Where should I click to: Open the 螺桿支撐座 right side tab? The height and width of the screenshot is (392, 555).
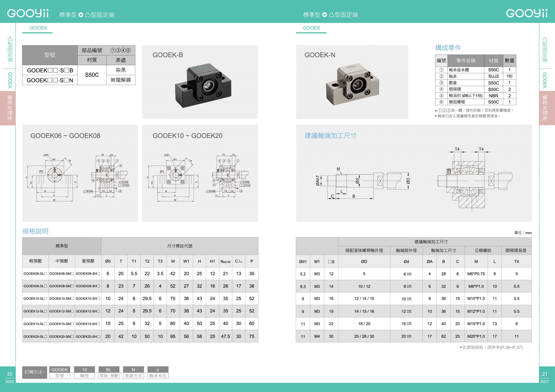[547, 108]
